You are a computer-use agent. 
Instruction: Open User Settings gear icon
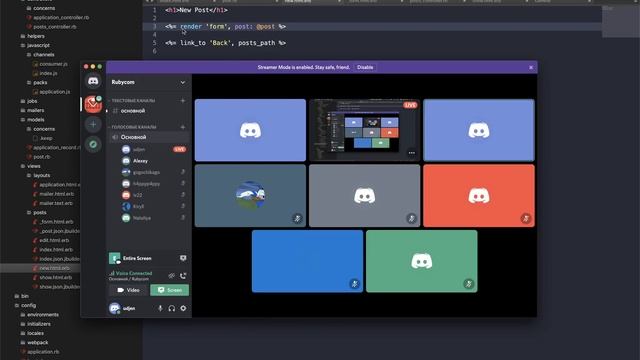[x=183, y=308]
